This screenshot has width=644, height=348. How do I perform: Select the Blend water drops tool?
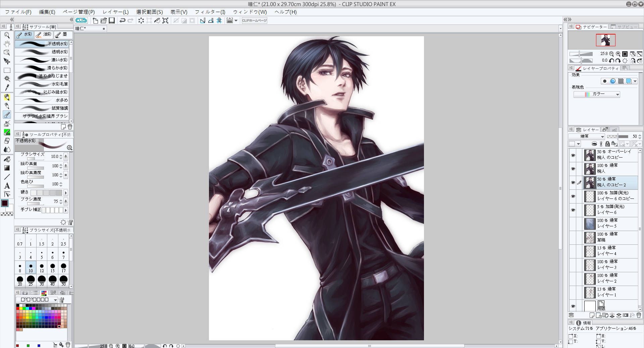[x=7, y=150]
